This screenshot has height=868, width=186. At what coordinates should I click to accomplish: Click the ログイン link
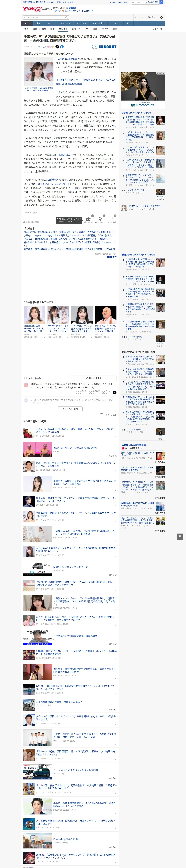click(x=57, y=11)
